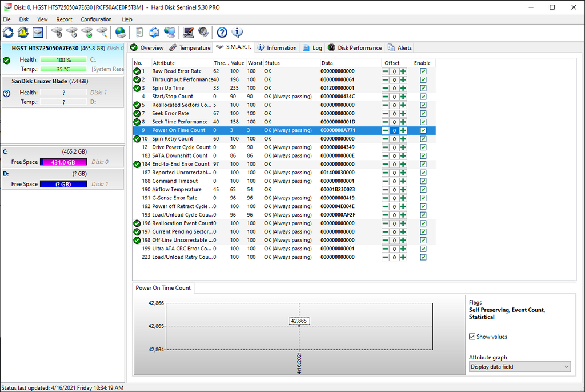The height and width of the screenshot is (392, 585).
Task: Toggle Enable checkbox for Start/Stop Count
Action: tap(423, 97)
